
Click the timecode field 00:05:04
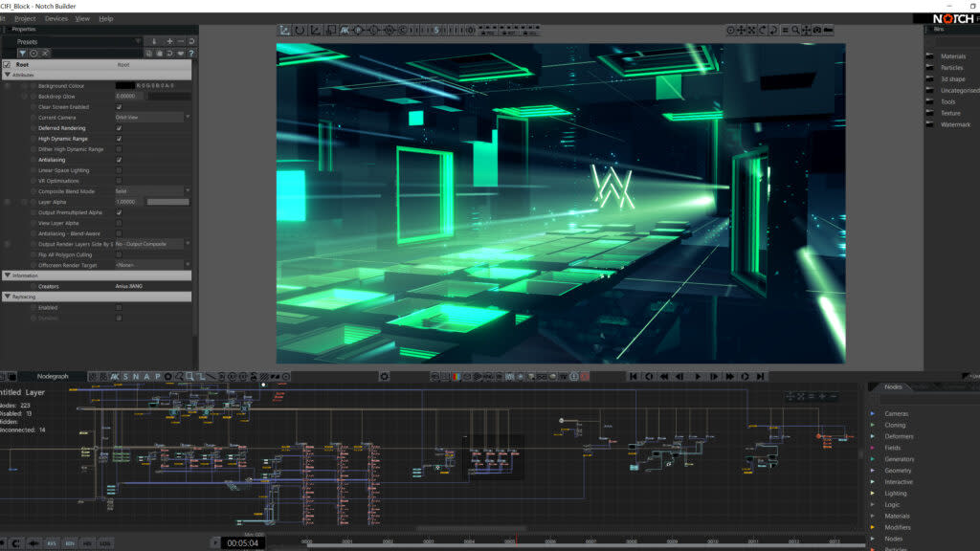tap(242, 543)
